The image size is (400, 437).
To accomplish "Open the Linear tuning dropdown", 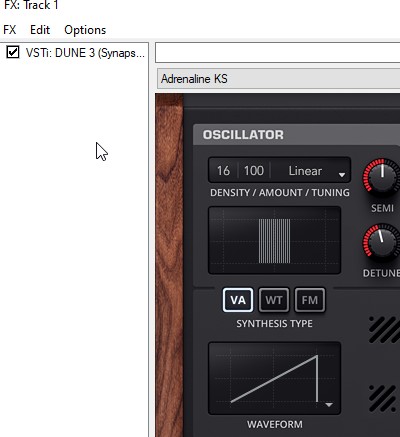I will tap(310, 171).
